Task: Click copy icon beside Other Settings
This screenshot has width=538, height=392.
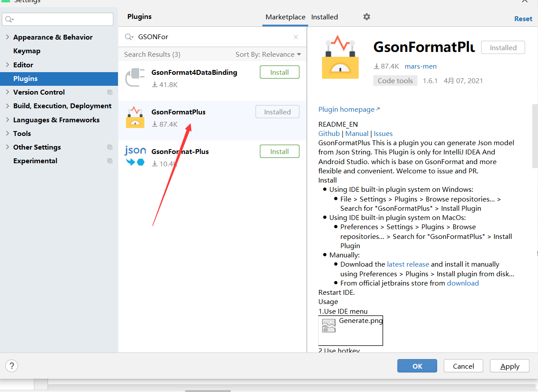Action: (x=110, y=147)
